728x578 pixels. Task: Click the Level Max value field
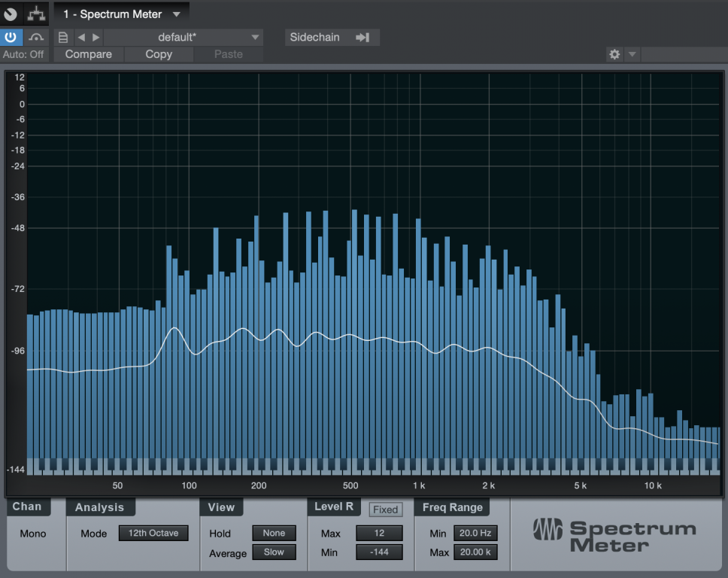379,533
